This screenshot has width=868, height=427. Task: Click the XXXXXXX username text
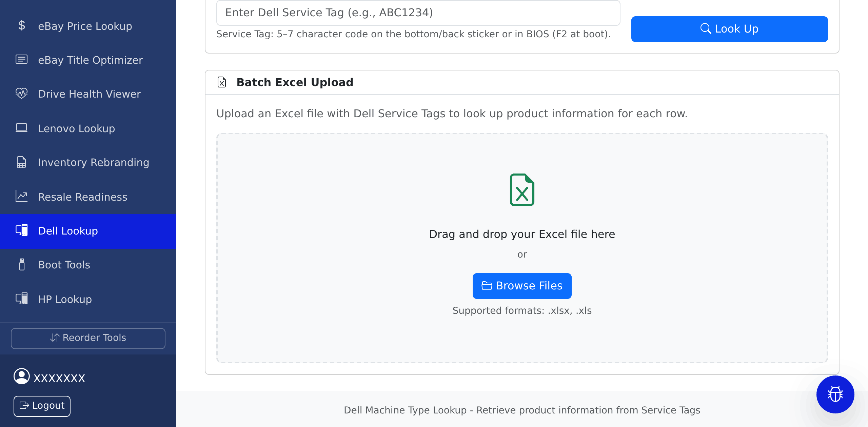59,378
